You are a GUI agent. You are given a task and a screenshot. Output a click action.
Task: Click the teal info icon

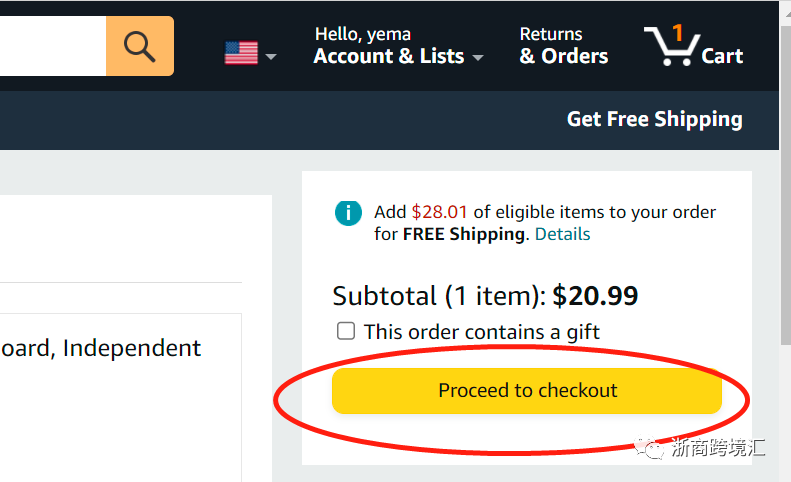pos(348,212)
